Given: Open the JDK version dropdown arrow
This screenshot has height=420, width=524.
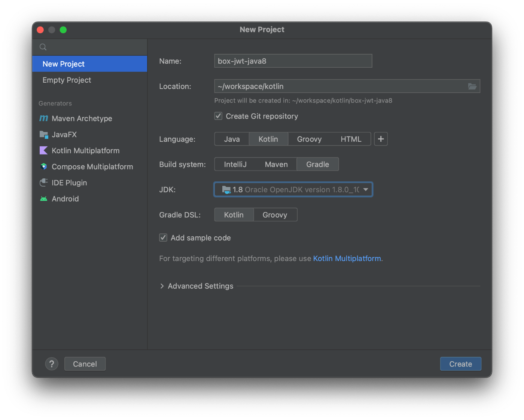Looking at the screenshot, I should (x=366, y=190).
